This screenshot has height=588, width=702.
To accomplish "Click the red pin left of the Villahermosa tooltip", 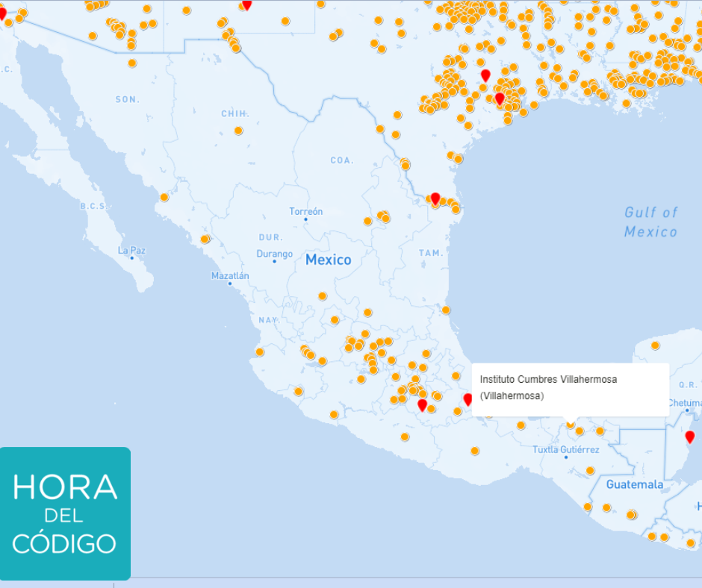I will (x=468, y=399).
